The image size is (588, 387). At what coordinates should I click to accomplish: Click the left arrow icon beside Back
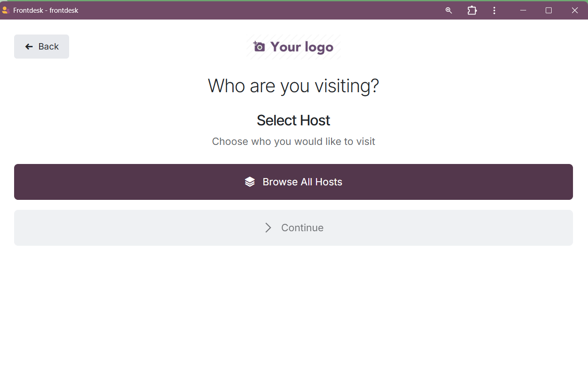tap(29, 46)
